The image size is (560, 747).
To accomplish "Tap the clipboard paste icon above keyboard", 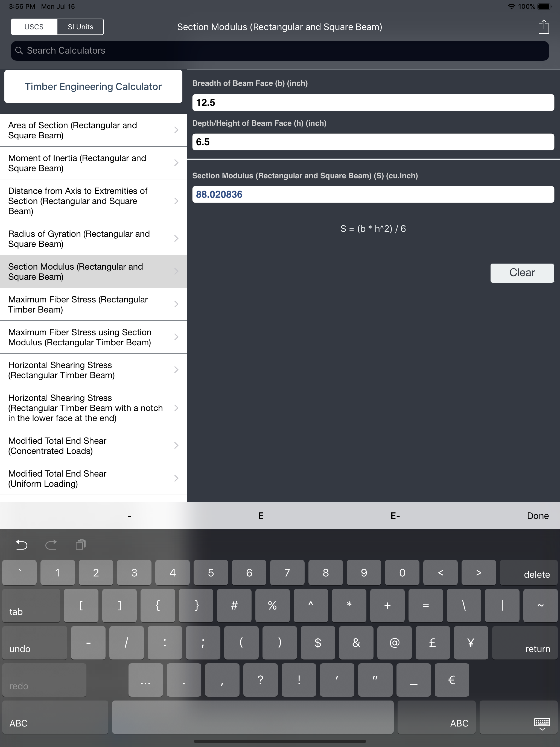I will 80,544.
